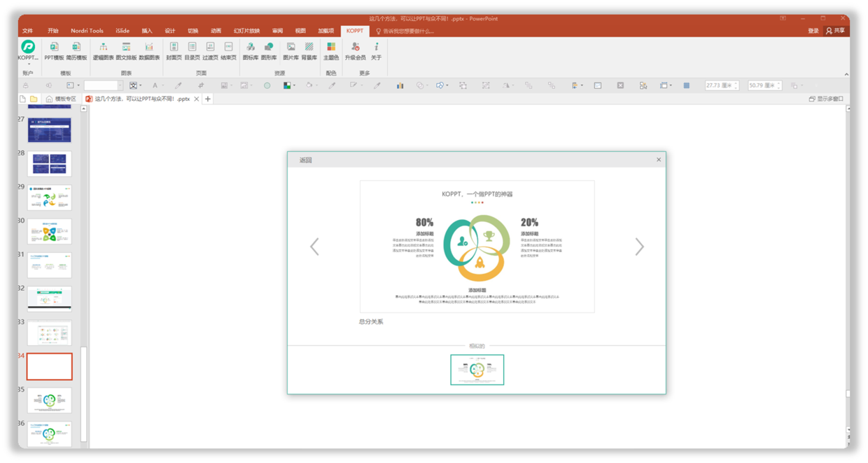Screen dimensions: 868x463
Task: Click the bar chart icon in toolbar
Action: pos(400,85)
